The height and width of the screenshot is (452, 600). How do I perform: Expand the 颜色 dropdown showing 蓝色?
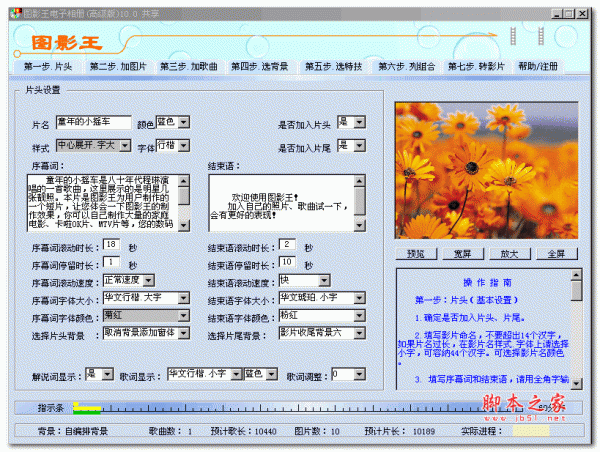tap(184, 122)
